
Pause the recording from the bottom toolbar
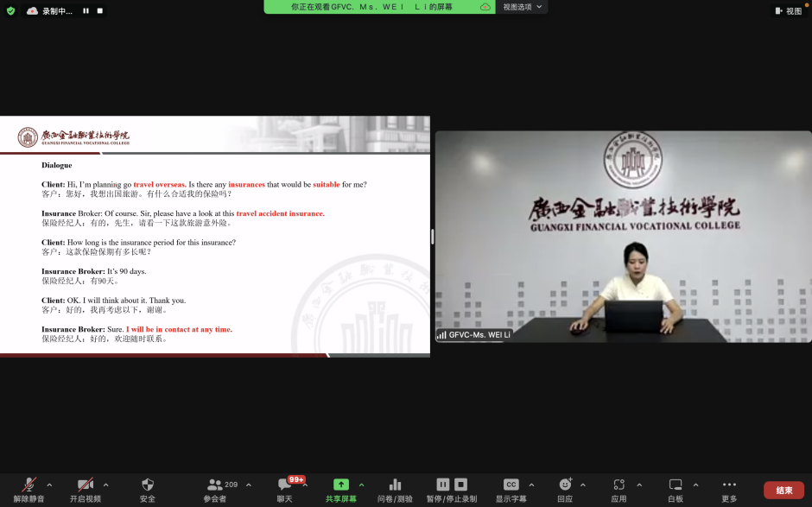click(442, 485)
